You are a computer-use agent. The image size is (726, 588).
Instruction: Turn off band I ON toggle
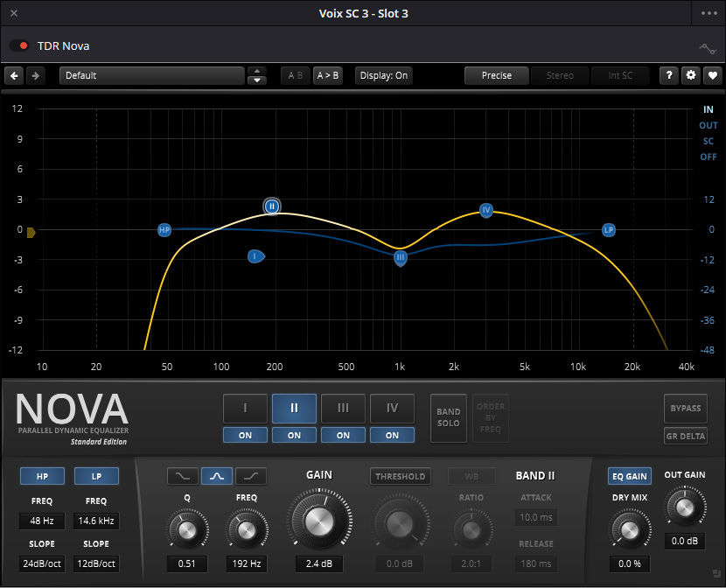point(245,435)
